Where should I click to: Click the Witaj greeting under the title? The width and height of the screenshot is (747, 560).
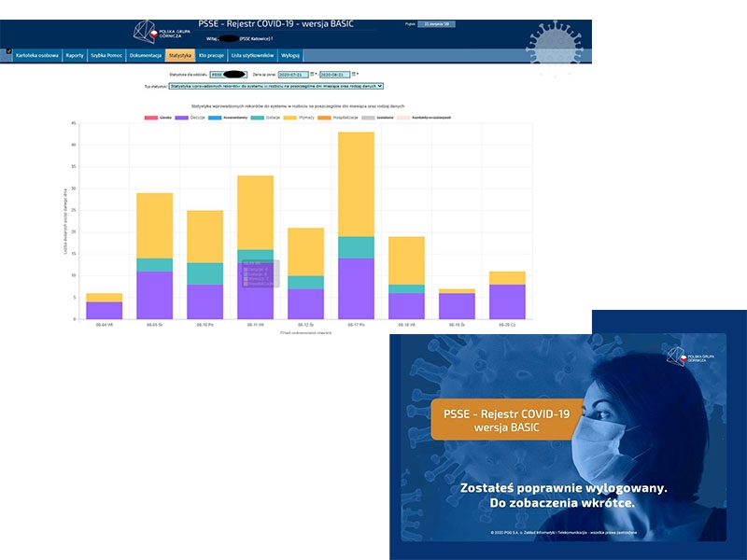coord(240,38)
